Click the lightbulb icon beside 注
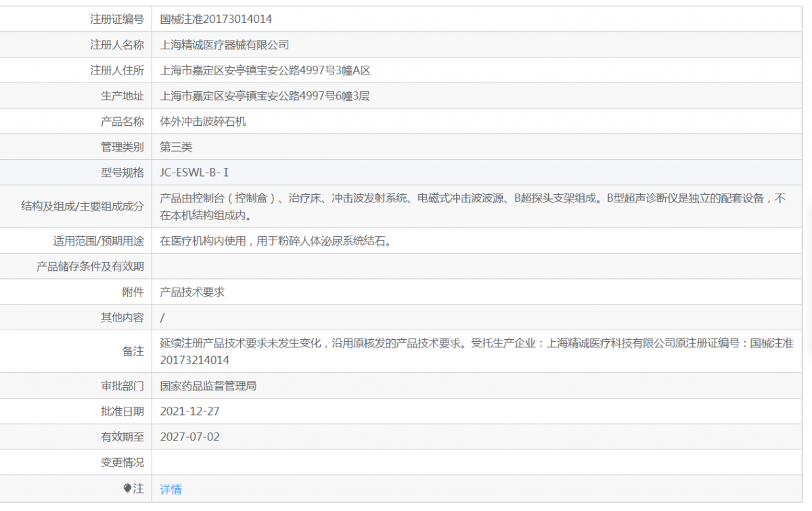This screenshot has width=812, height=511. tap(127, 489)
